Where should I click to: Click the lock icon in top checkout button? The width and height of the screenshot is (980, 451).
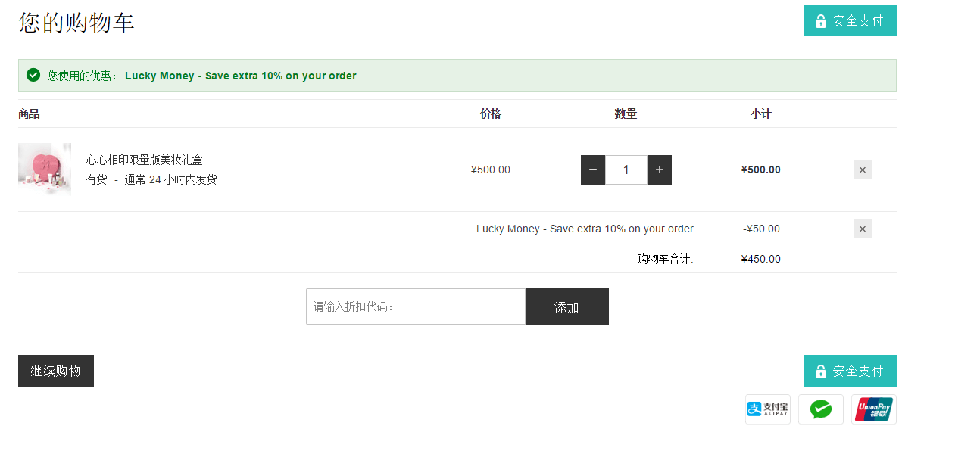point(820,20)
